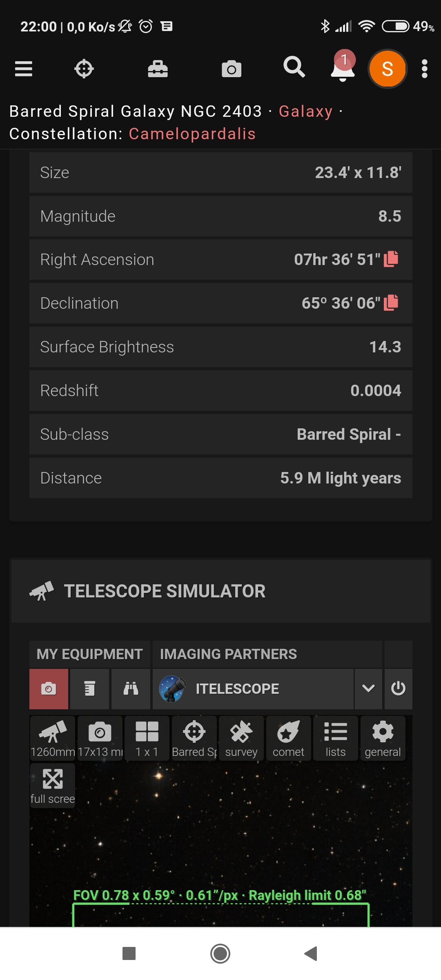
Task: Switch to camera imaging mode
Action: click(x=49, y=688)
